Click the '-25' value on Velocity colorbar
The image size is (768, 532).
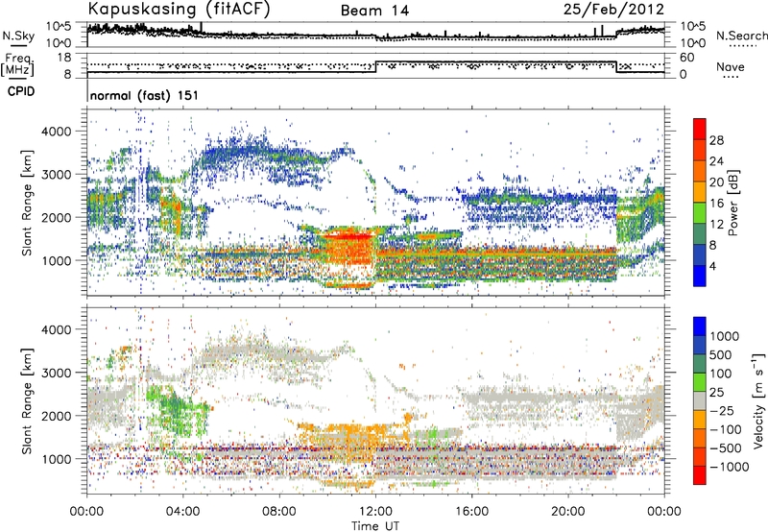pyautogui.click(x=722, y=411)
